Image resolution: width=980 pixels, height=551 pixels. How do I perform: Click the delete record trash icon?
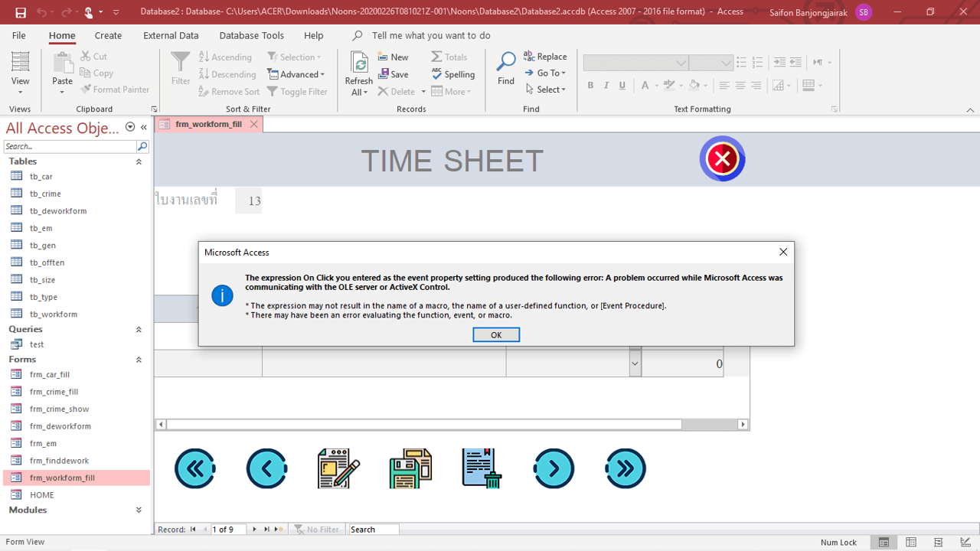coord(482,468)
